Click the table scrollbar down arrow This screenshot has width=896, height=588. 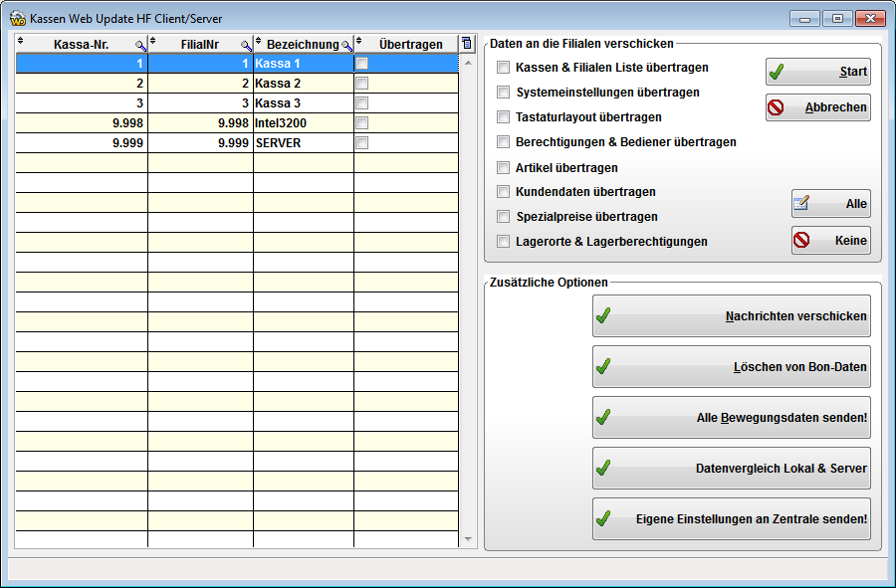[468, 539]
